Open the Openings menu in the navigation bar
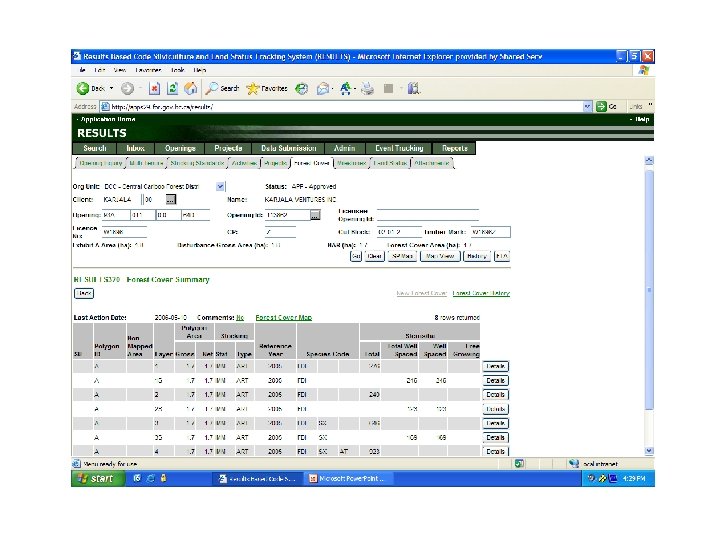Screen dimensions: 720x540 click(x=176, y=148)
